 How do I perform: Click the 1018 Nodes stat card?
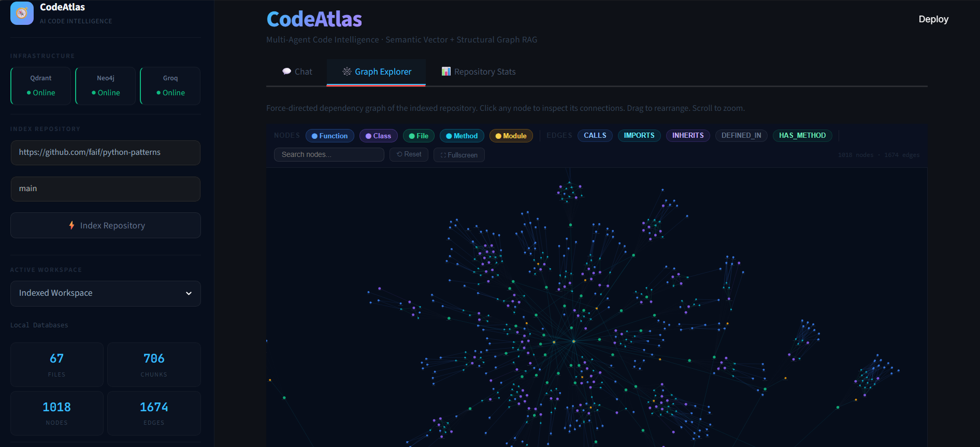coord(57,413)
